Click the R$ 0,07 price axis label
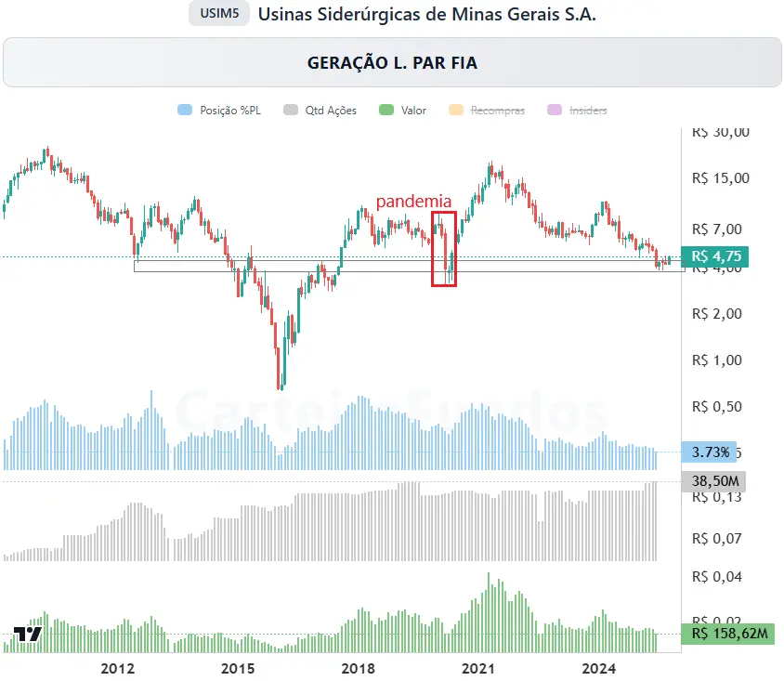The image size is (784, 681). click(x=717, y=539)
